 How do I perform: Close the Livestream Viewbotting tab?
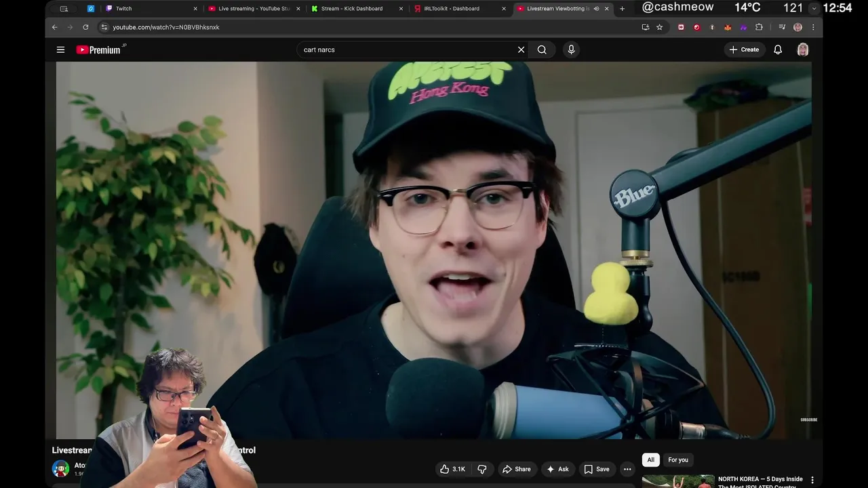pyautogui.click(x=607, y=9)
